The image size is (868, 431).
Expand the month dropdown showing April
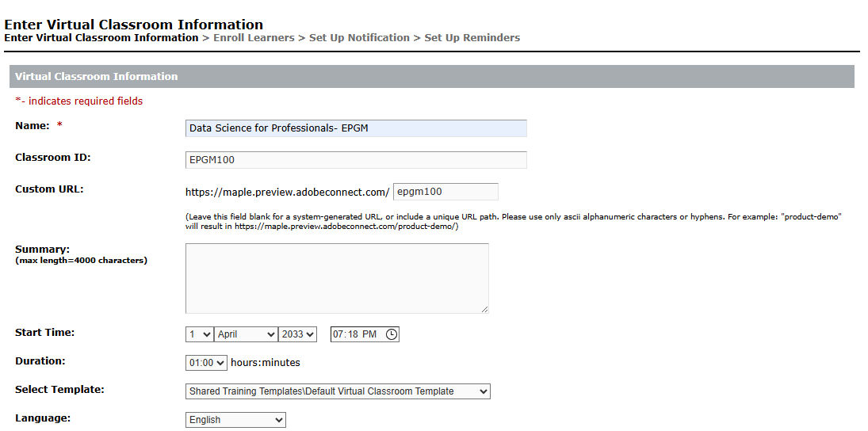tap(247, 334)
